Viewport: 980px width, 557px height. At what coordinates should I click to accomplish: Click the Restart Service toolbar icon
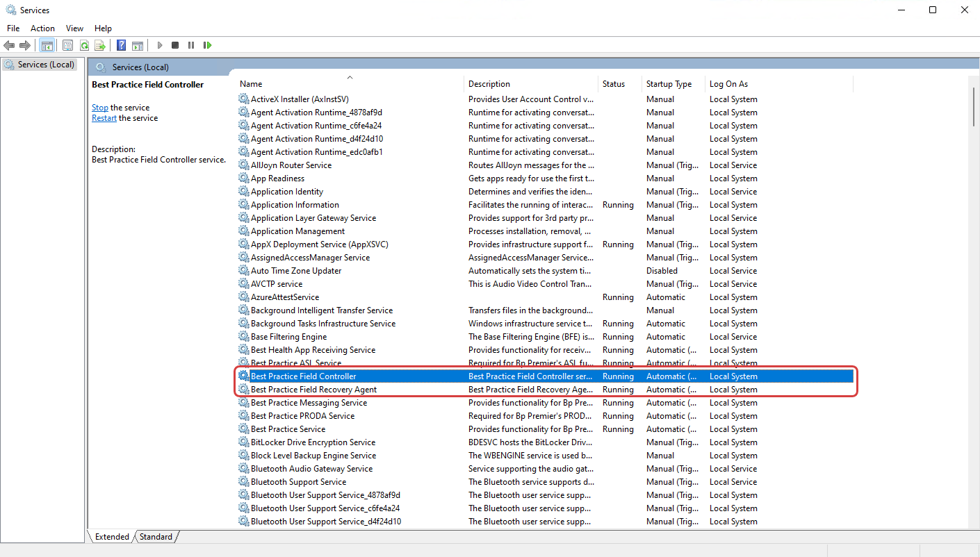point(207,45)
